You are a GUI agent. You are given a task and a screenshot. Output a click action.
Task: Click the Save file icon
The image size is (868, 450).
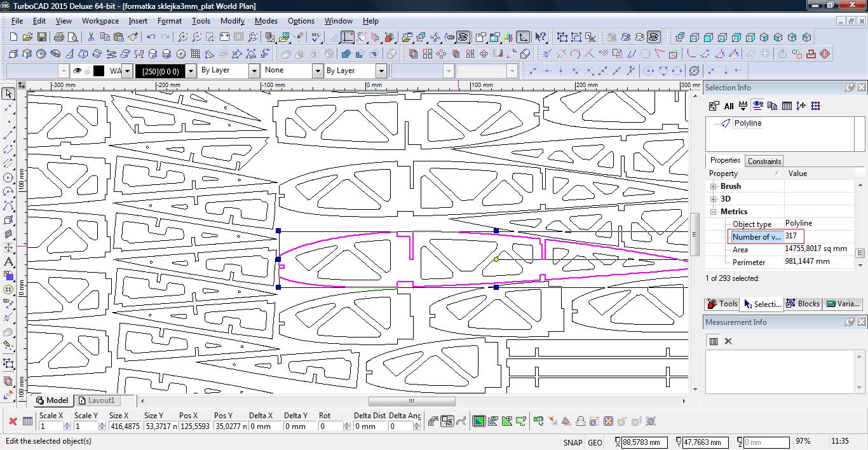[41, 37]
